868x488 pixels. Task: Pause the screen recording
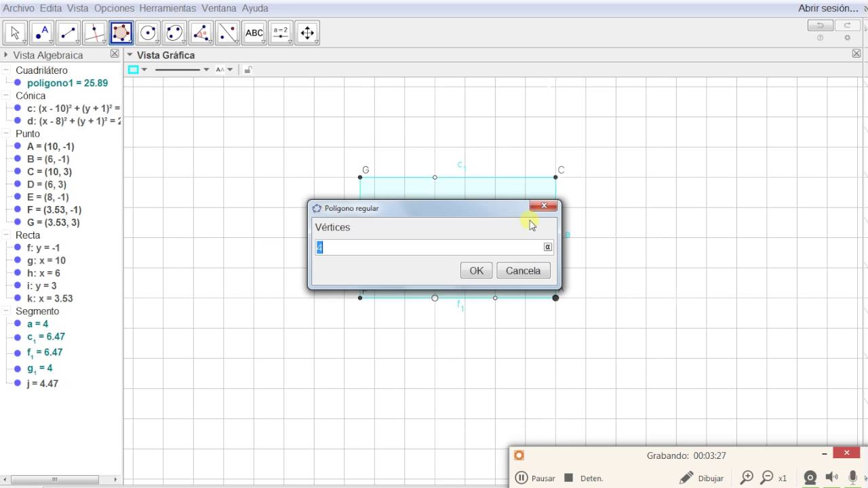[x=535, y=478]
